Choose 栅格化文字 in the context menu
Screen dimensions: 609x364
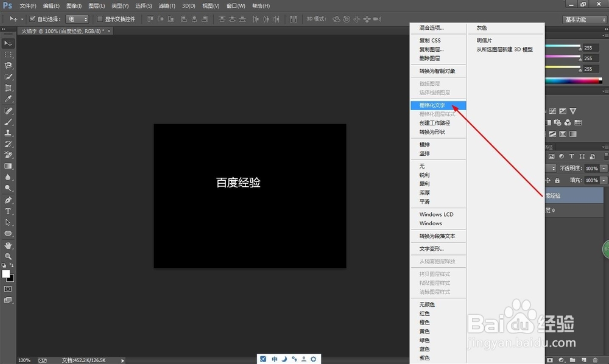tap(438, 105)
